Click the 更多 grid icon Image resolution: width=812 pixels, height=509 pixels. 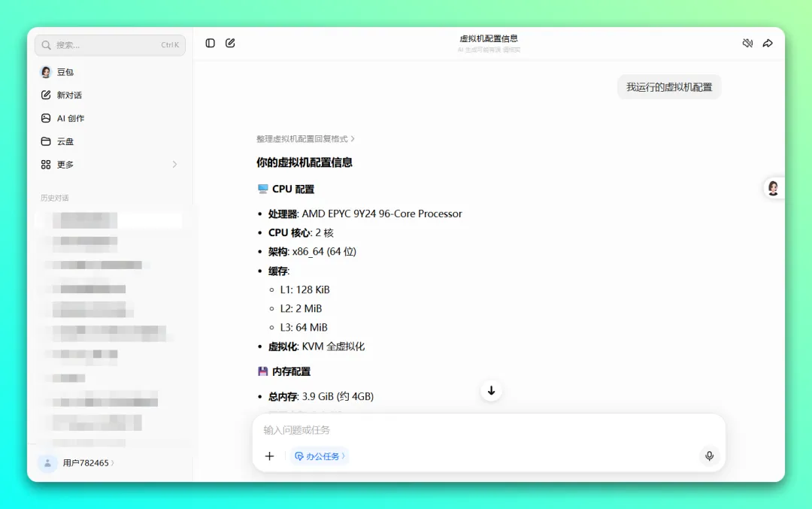tap(46, 164)
